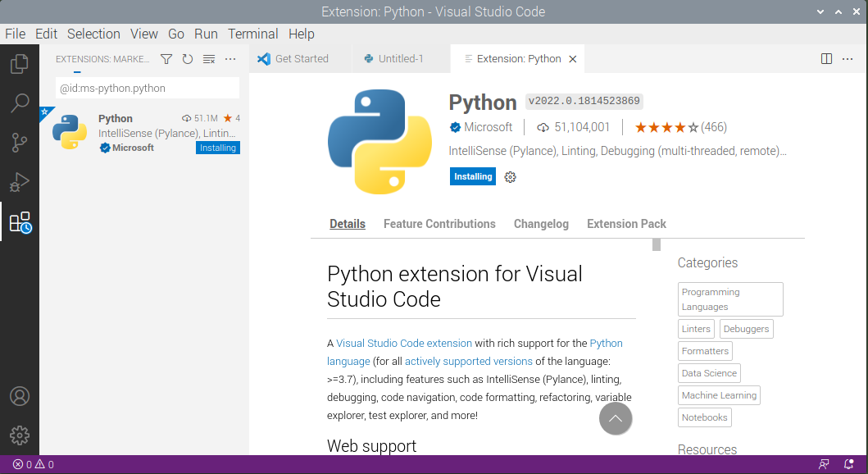This screenshot has width=868, height=474.
Task: Open the Run and Debug view
Action: pos(20,182)
